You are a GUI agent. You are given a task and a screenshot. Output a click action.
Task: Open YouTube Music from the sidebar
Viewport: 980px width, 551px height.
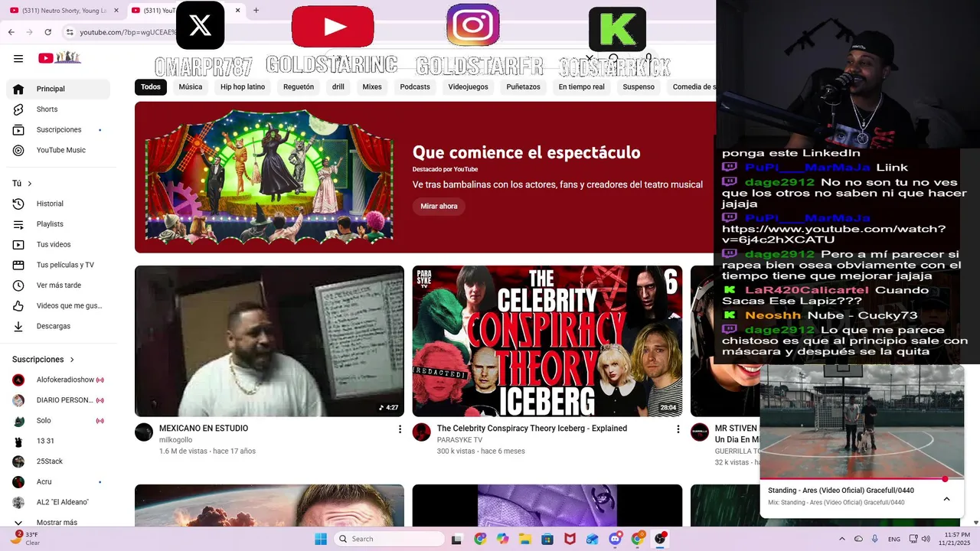(58, 150)
